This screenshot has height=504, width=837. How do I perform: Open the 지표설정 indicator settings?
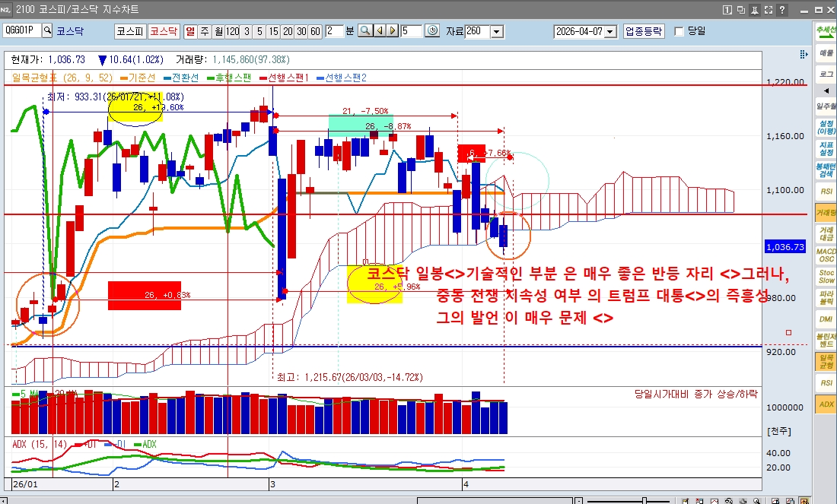[x=826, y=148]
